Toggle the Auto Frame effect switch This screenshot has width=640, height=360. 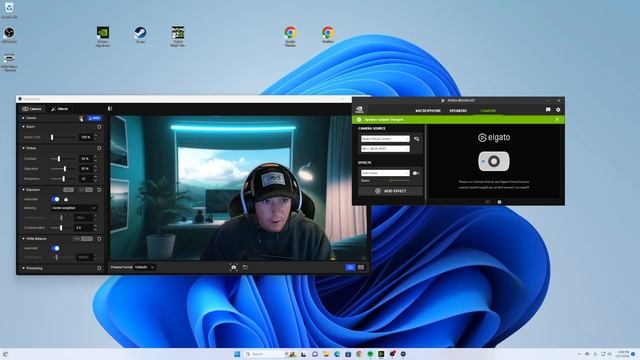point(416,173)
